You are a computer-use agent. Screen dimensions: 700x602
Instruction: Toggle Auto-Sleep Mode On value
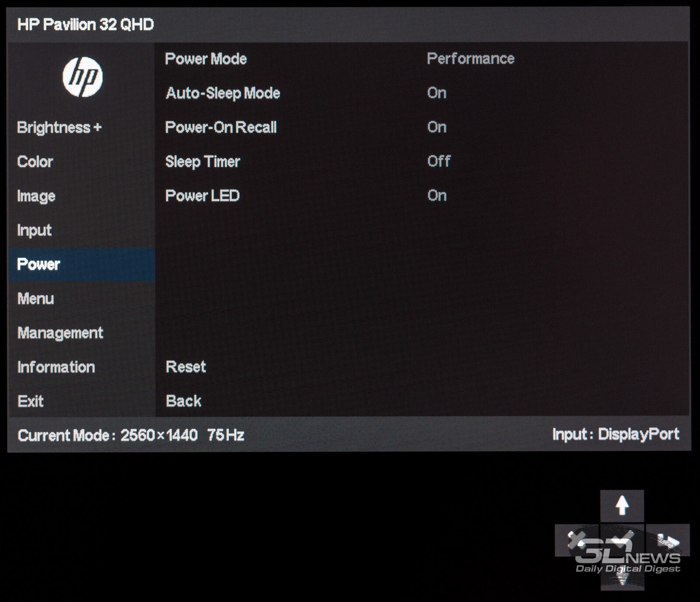(x=437, y=93)
